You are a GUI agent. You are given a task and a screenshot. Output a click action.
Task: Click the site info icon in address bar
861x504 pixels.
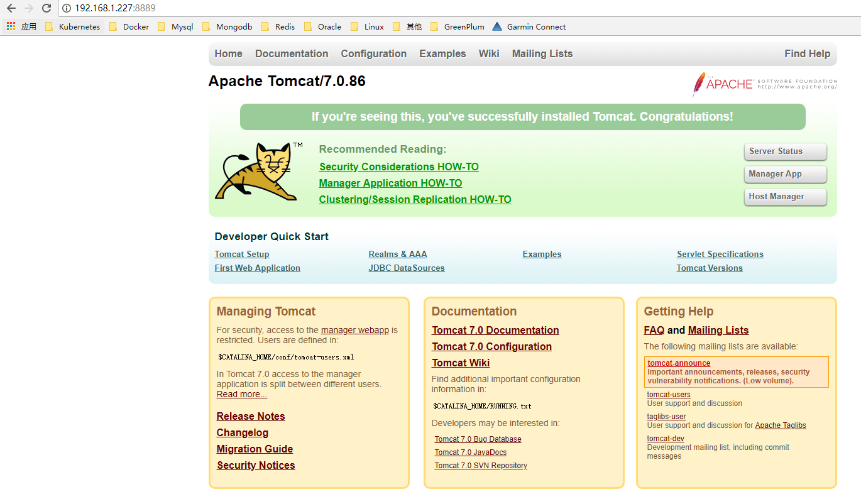67,8
